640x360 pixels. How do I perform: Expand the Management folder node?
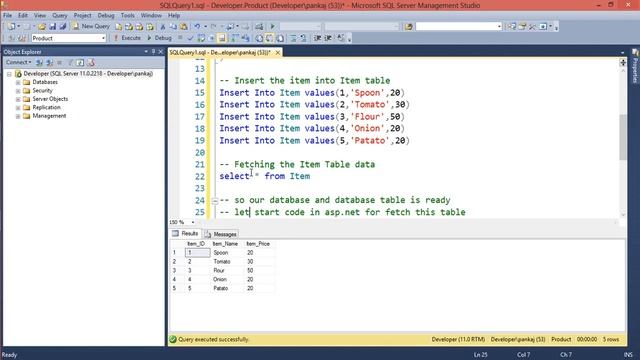[18, 116]
